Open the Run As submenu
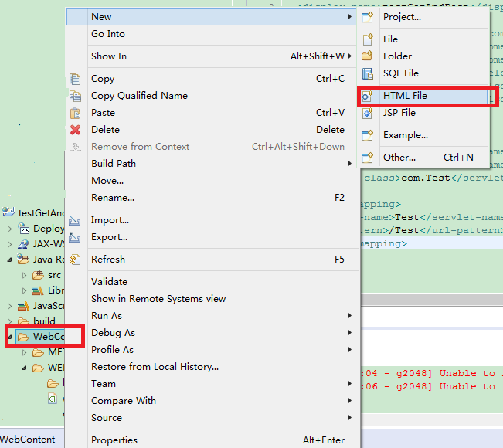The image size is (503, 448). tap(212, 316)
